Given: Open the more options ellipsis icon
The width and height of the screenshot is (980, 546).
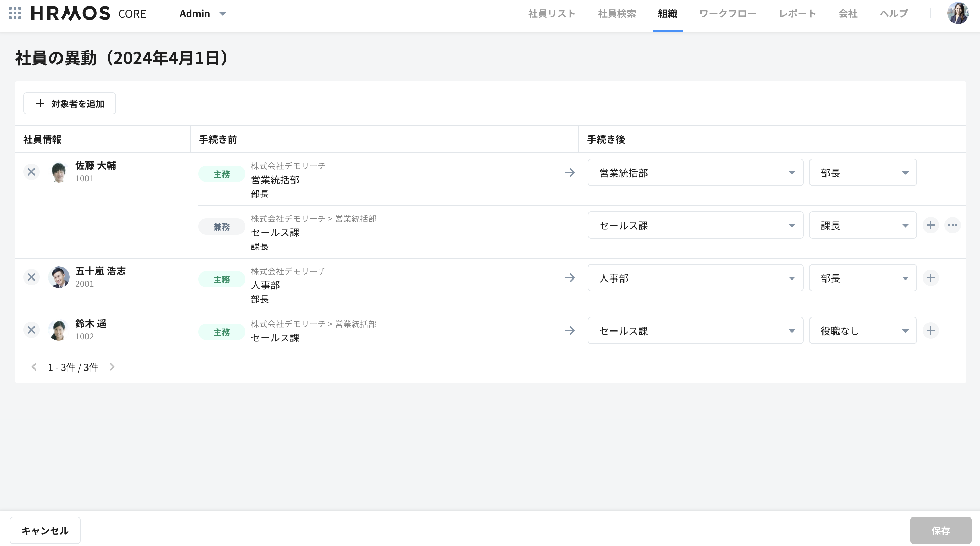Looking at the screenshot, I should click(x=953, y=225).
